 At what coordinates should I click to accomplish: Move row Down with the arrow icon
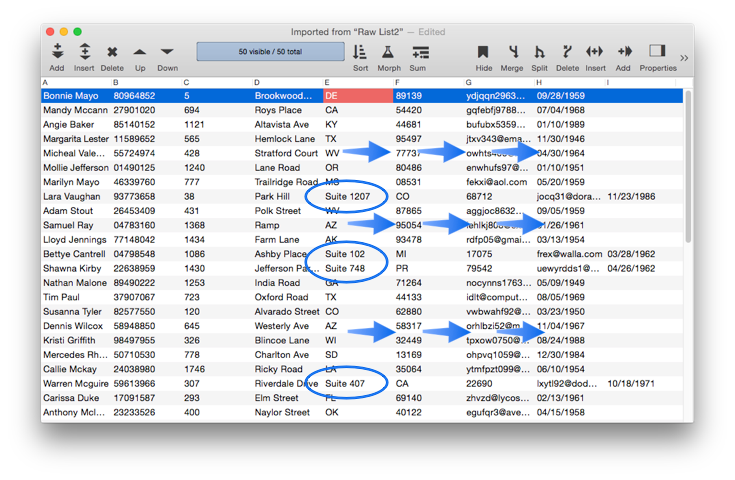(167, 52)
